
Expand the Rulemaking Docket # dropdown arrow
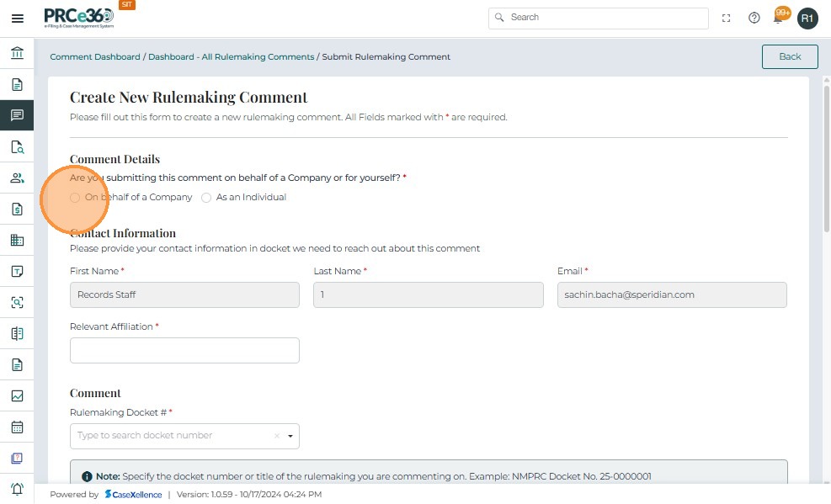click(x=290, y=436)
